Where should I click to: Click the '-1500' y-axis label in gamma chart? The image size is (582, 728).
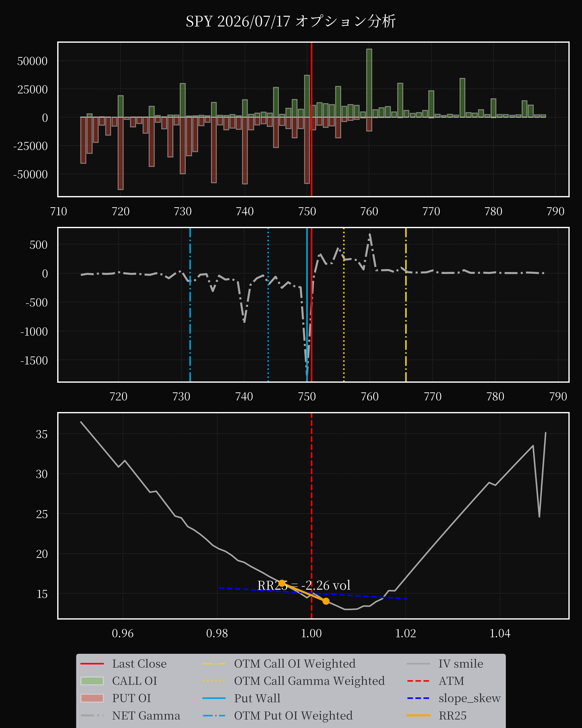click(34, 361)
